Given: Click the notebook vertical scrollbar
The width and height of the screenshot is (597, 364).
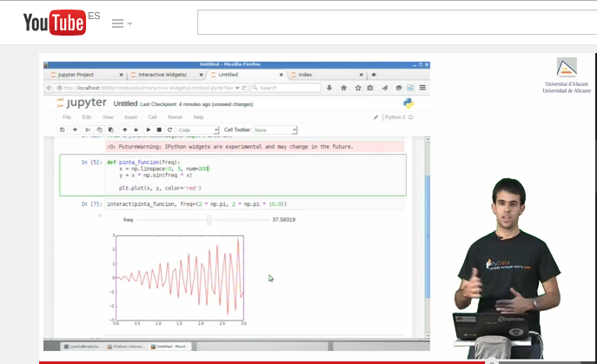Looking at the screenshot, I should (x=428, y=237).
